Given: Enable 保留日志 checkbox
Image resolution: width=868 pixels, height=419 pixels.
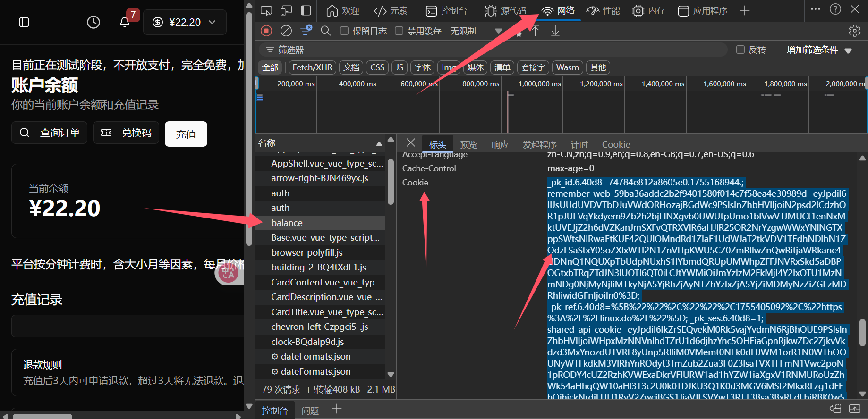Looking at the screenshot, I should (344, 31).
